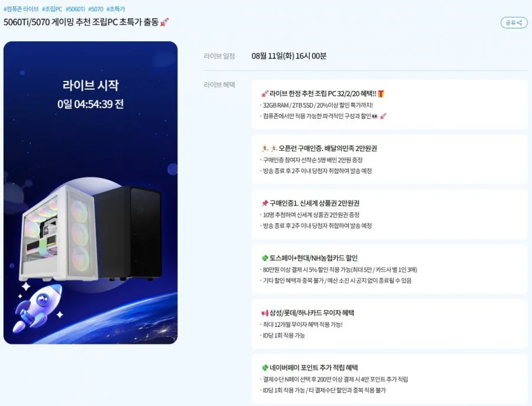Screen dimensions: 532x406
Task: Click the 네이버페이 포인트 추가 적립 혜택 heading
Action: [314, 368]
